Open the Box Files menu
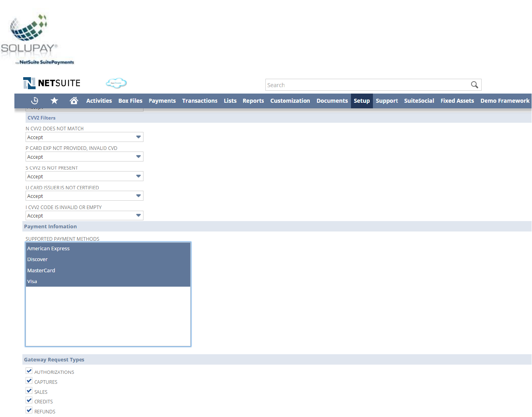Viewport: 532px width, 417px height. pos(130,101)
